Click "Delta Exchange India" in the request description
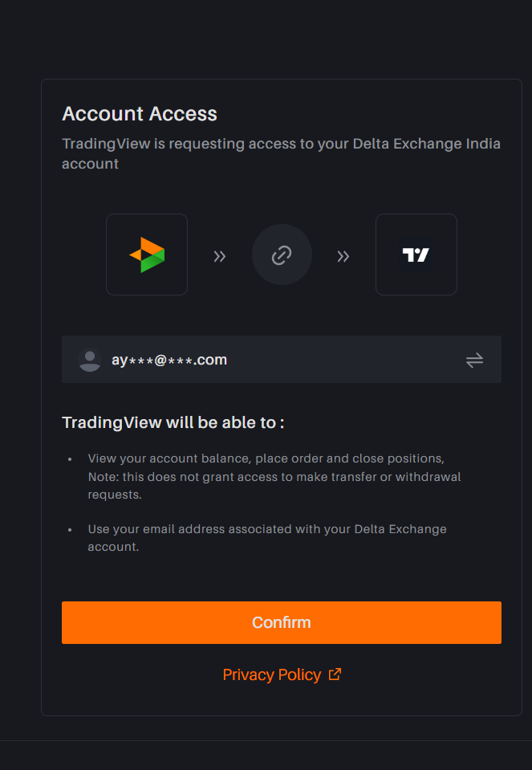532x770 pixels. (427, 145)
